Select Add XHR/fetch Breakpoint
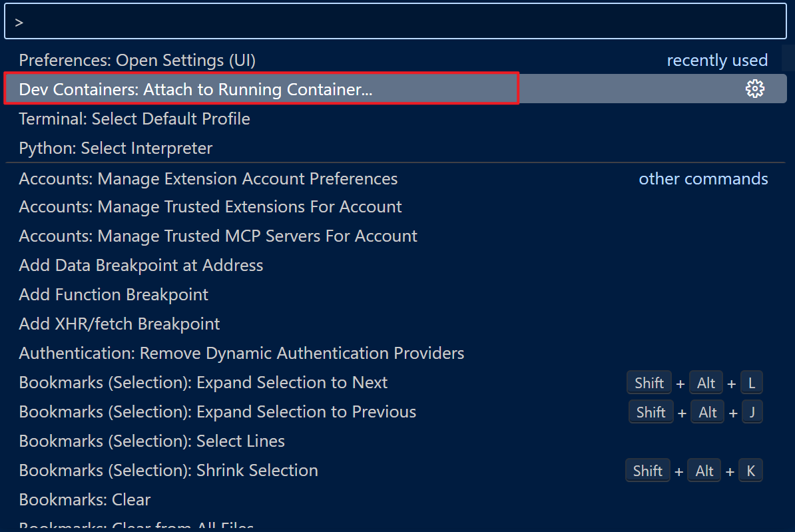This screenshot has height=532, width=795. point(120,324)
